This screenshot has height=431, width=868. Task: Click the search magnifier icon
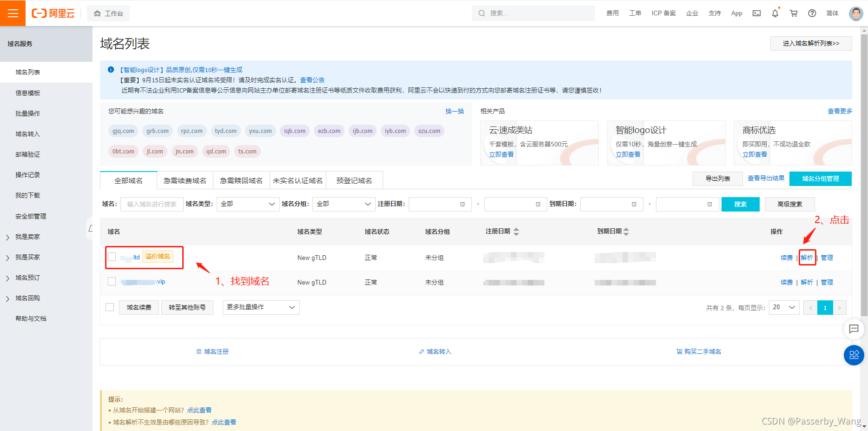pos(482,13)
